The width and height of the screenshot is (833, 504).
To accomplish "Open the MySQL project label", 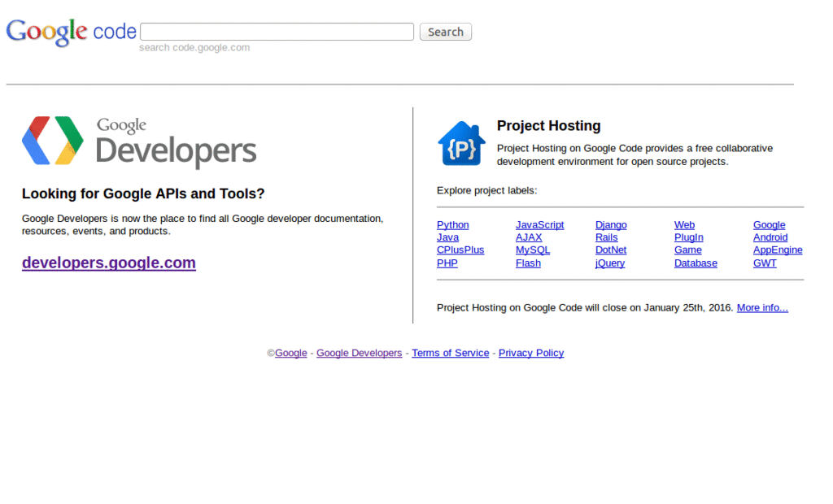I will pyautogui.click(x=532, y=250).
